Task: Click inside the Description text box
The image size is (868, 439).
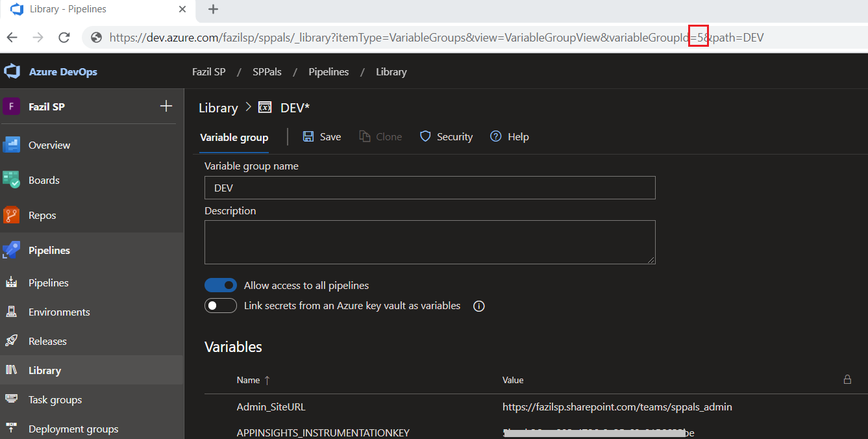Action: pos(430,242)
